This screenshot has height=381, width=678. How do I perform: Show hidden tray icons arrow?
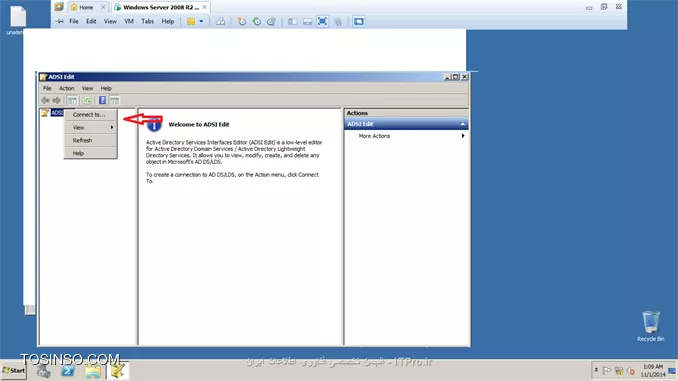596,370
